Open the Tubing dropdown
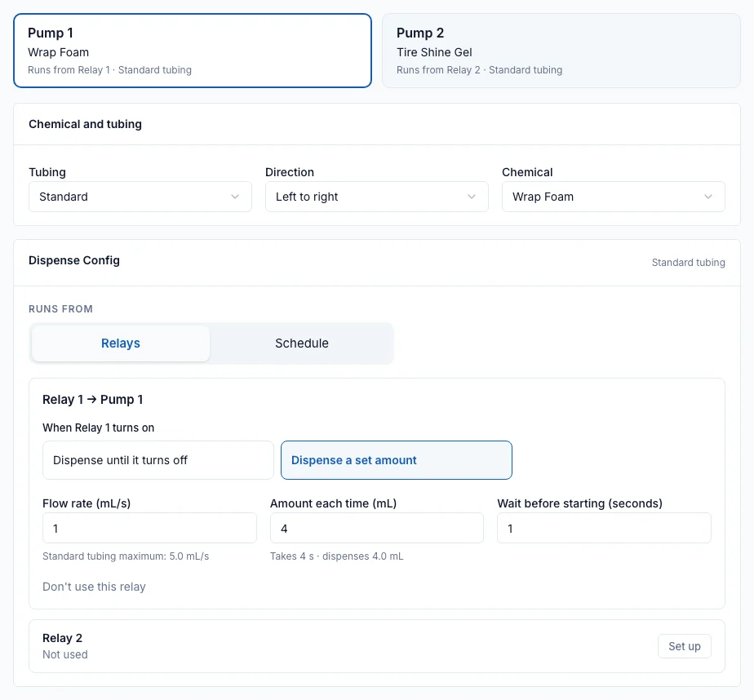Screen dimensions: 754x700 tap(140, 197)
